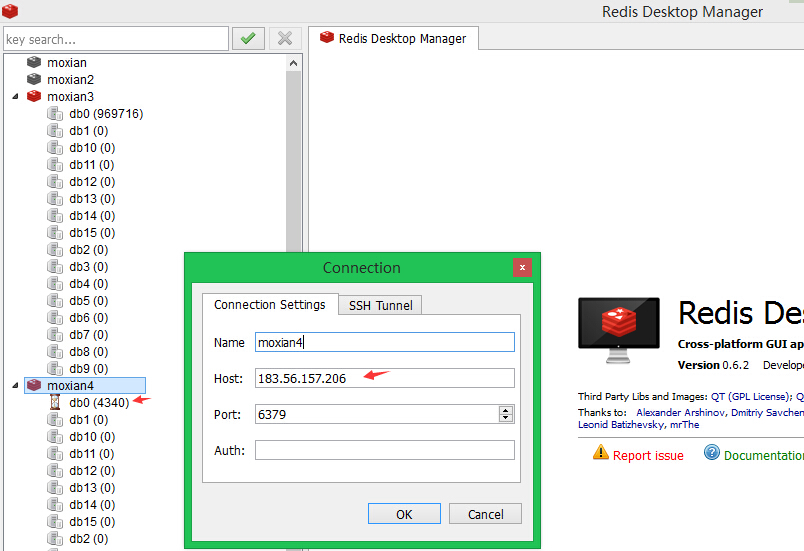804x551 pixels.
Task: Click the question mark Documentation icon
Action: tap(712, 453)
